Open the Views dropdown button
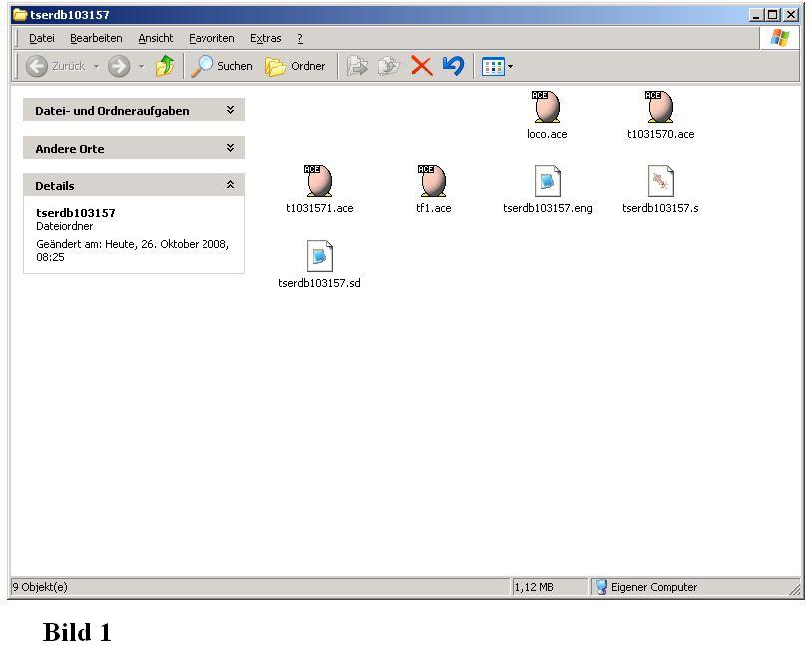 click(x=497, y=67)
